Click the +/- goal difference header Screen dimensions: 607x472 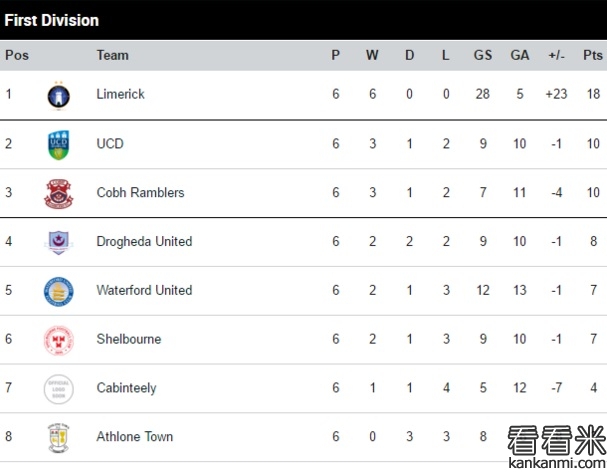point(557,55)
